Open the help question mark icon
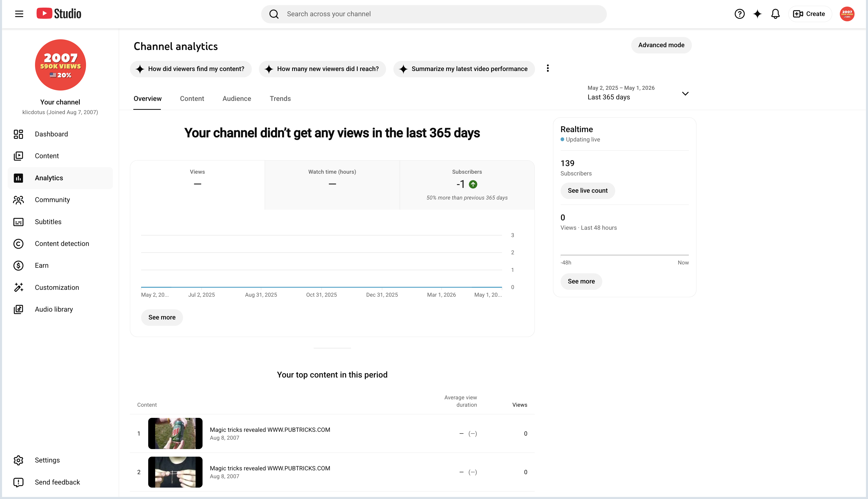 pos(739,14)
